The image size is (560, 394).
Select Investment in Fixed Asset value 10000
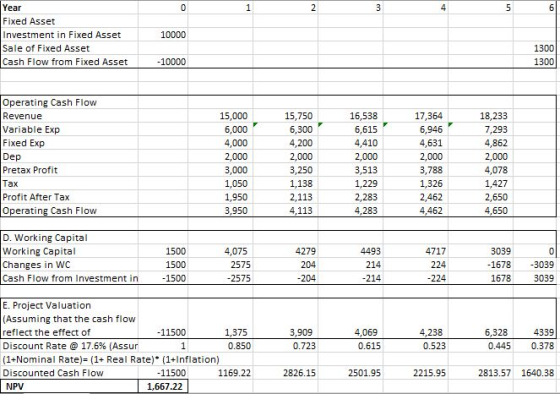coord(163,35)
